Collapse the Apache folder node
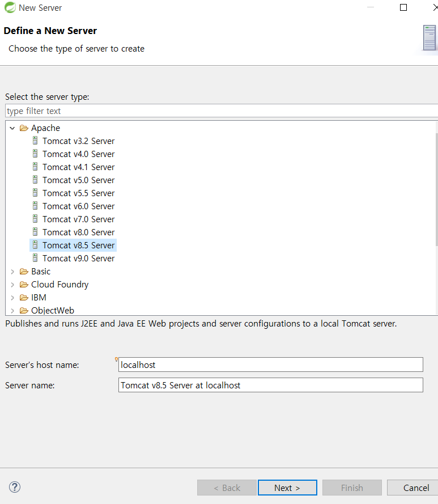The height and width of the screenshot is (504, 438). click(12, 128)
